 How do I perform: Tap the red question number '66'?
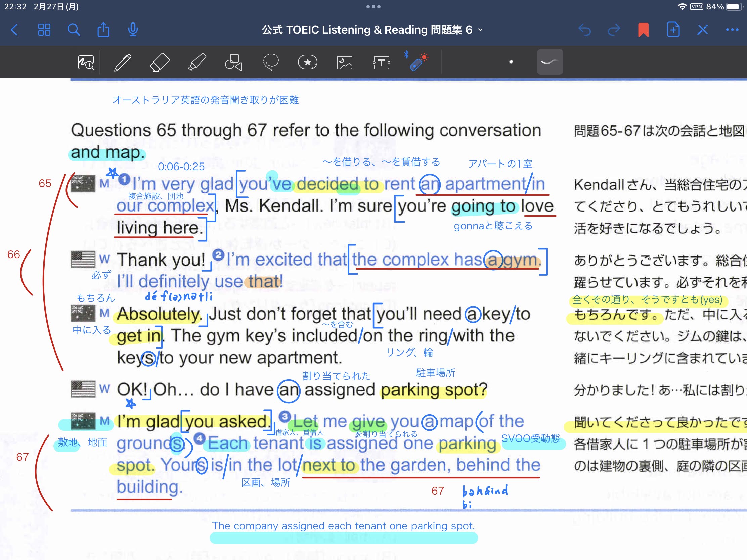[x=13, y=254]
